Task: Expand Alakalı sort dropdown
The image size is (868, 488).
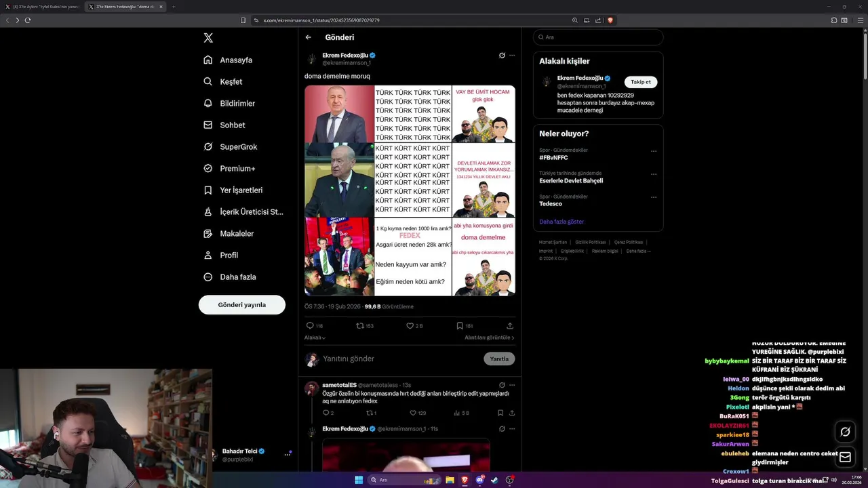Action: point(315,338)
